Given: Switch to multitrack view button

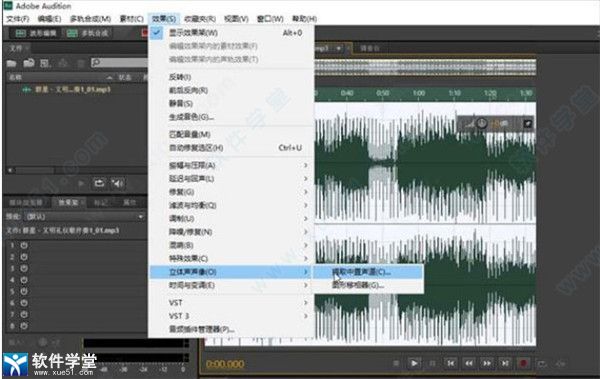Looking at the screenshot, I should 88,33.
